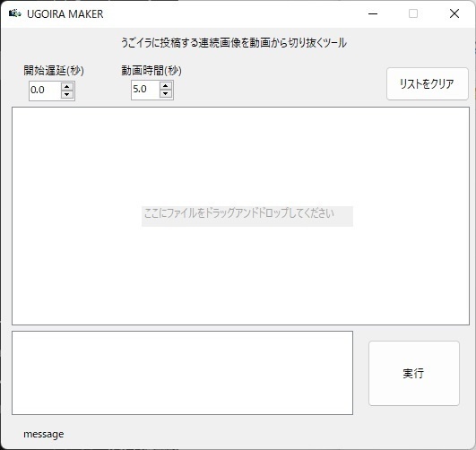The image size is (476, 450).
Task: Click the UGOIRA MAKER app icon in title bar
Action: click(x=14, y=13)
